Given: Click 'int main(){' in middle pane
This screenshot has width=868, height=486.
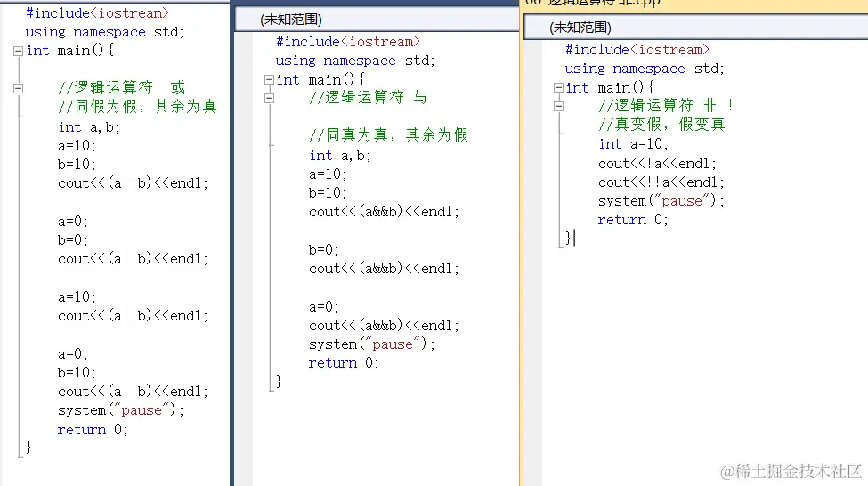Looking at the screenshot, I should [320, 80].
